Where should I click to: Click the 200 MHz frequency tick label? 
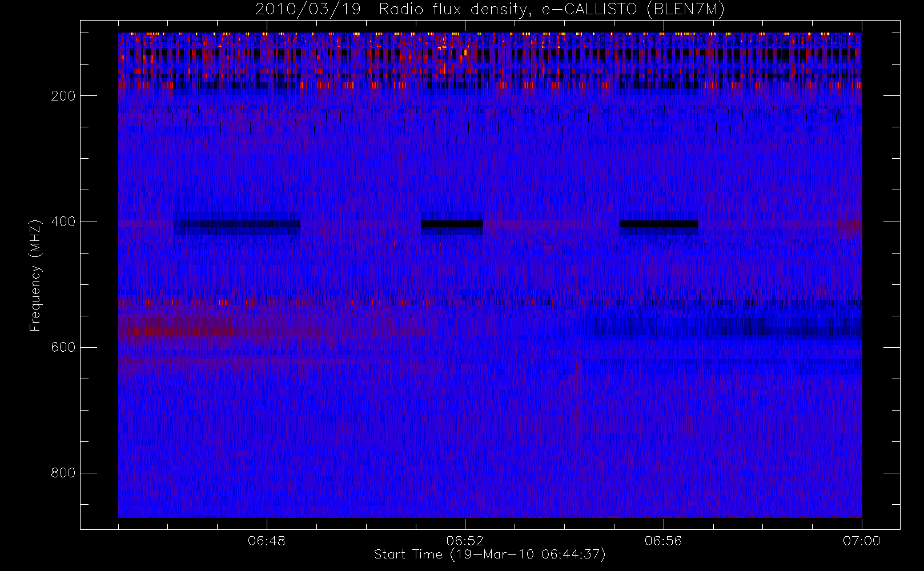click(x=63, y=96)
